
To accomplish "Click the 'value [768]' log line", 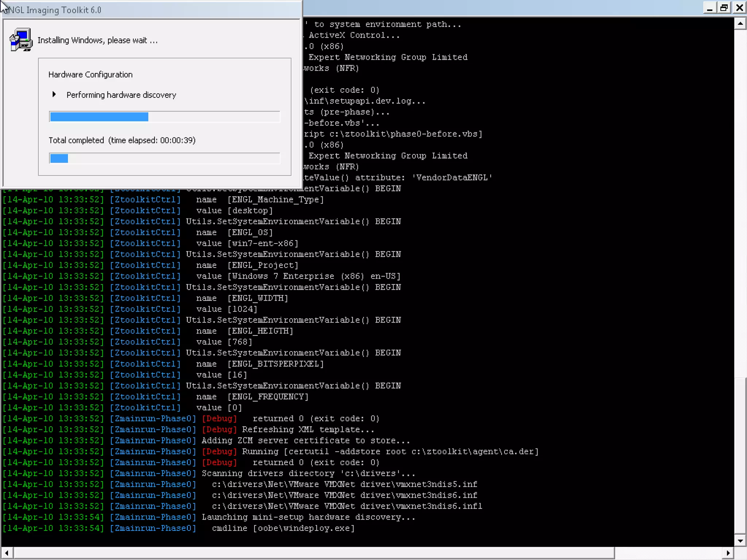I will [224, 342].
